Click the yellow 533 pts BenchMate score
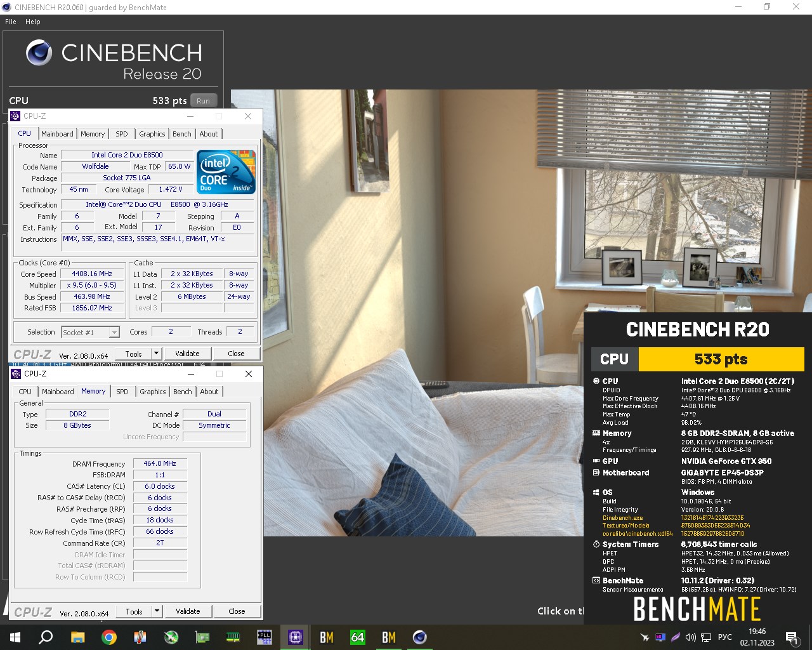 tap(721, 359)
